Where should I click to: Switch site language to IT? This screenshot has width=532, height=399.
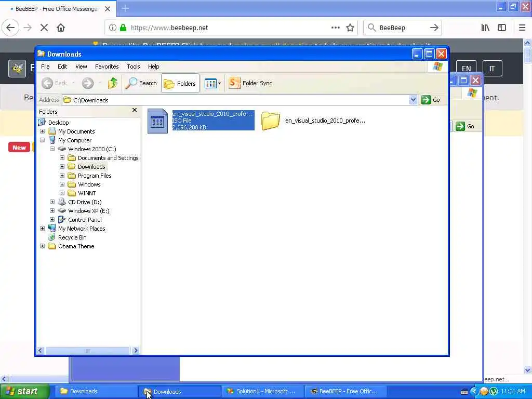[x=492, y=69]
